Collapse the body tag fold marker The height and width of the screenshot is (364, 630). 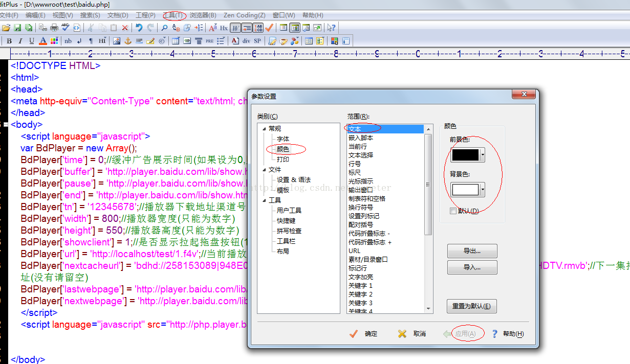[6, 124]
